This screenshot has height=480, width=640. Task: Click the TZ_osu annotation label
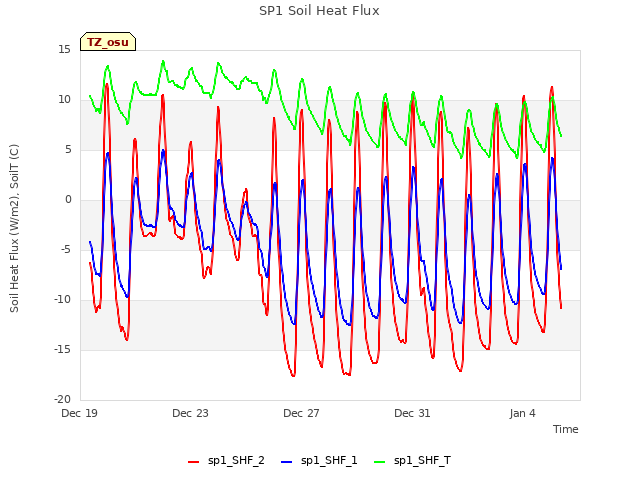(108, 42)
